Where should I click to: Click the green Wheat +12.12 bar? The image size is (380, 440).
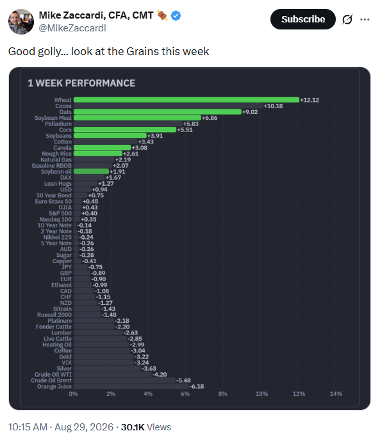point(186,100)
